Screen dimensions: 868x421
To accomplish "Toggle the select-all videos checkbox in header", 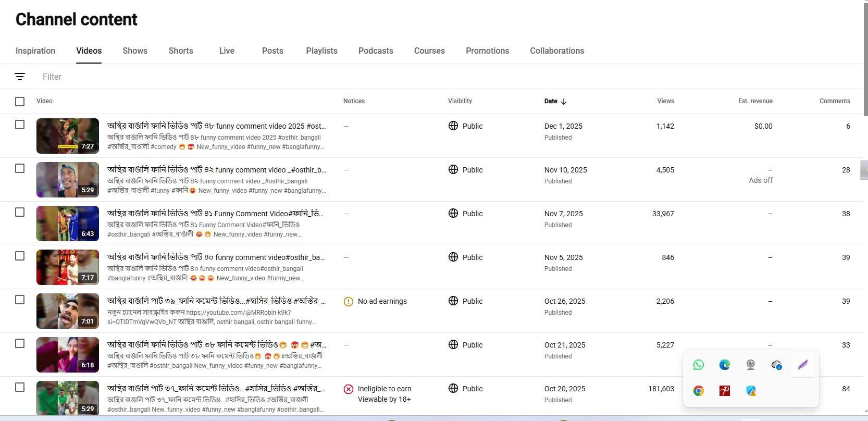I will (x=20, y=102).
